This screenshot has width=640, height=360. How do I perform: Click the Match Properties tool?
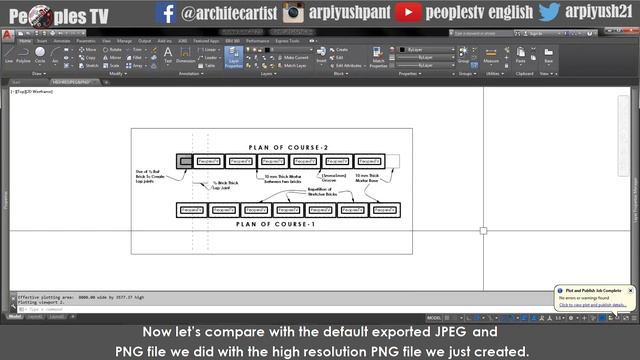click(x=378, y=57)
